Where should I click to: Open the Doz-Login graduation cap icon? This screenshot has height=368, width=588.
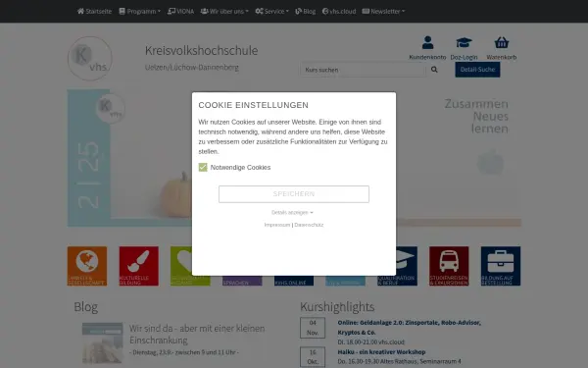(x=464, y=43)
